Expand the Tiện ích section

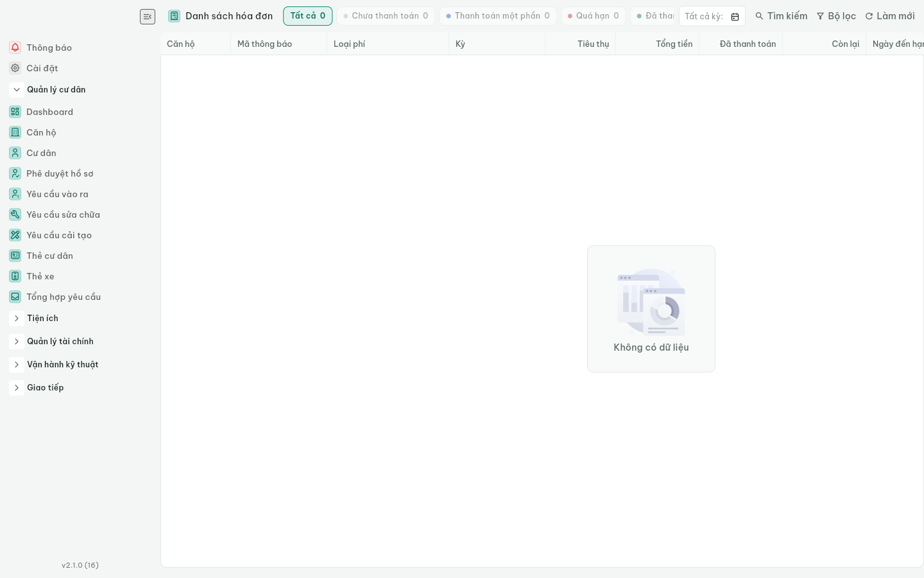pyautogui.click(x=17, y=319)
